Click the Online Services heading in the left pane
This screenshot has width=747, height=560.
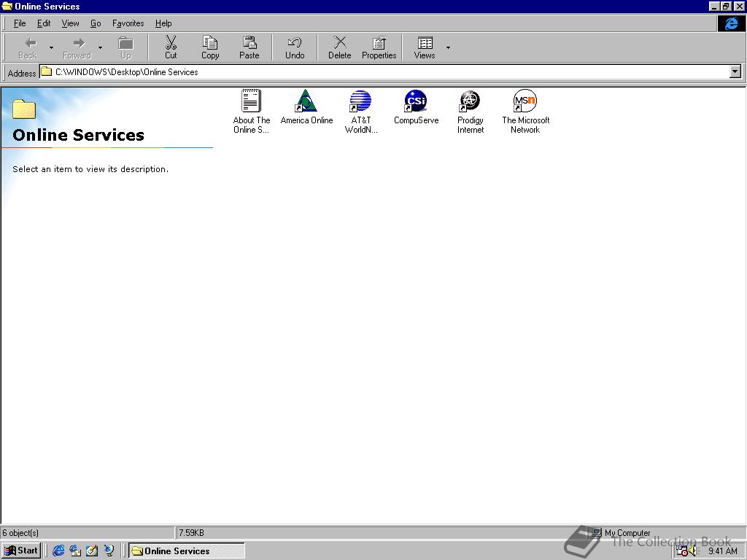pyautogui.click(x=78, y=135)
